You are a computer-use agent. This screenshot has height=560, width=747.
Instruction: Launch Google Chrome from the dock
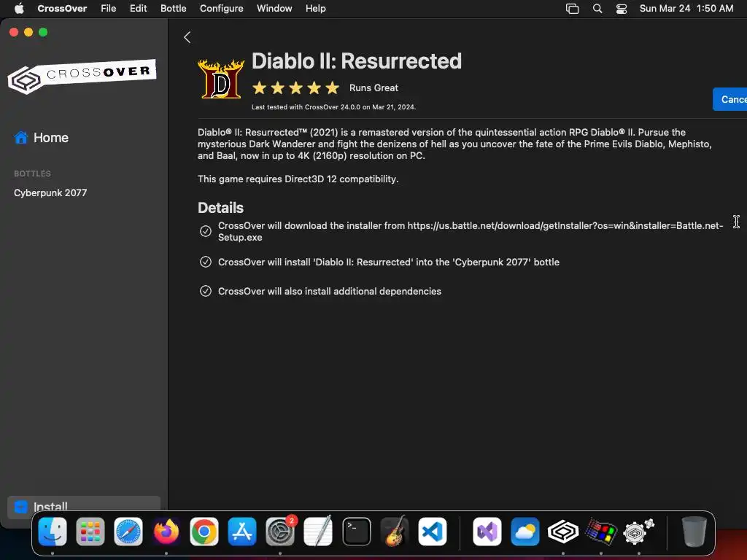click(x=204, y=532)
